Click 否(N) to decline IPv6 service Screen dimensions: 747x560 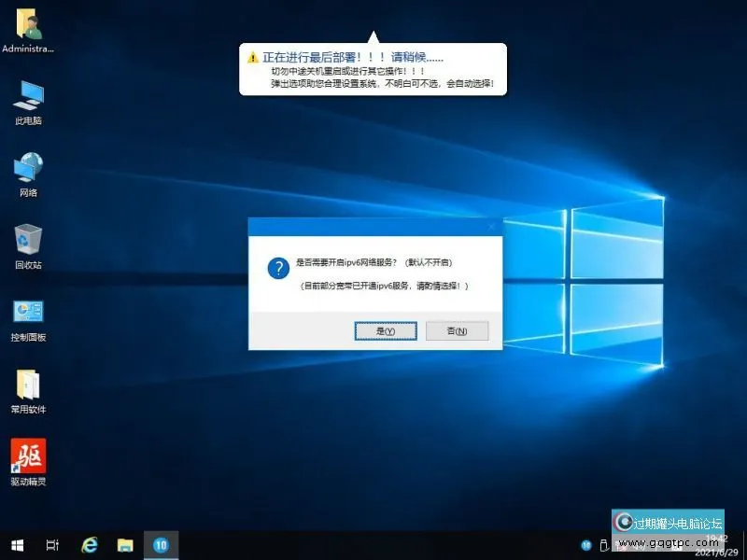coord(455,330)
